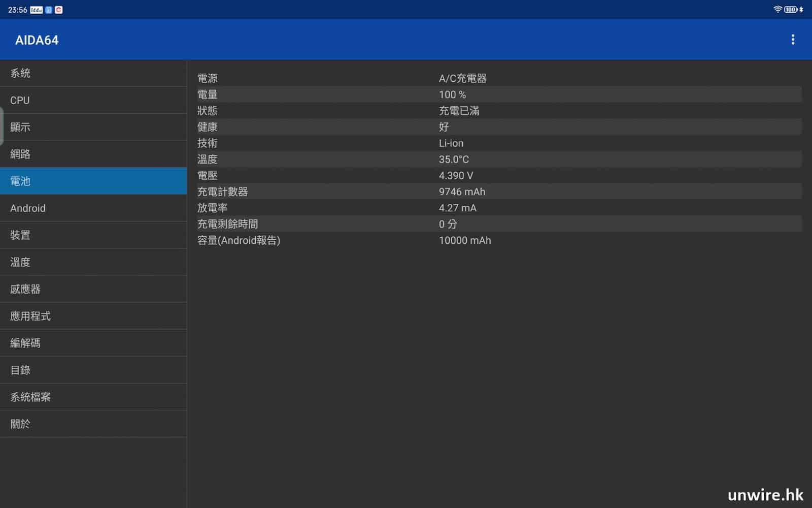Image resolution: width=812 pixels, height=508 pixels.
Task: Tap the Wi-Fi status icon
Action: pyautogui.click(x=777, y=10)
